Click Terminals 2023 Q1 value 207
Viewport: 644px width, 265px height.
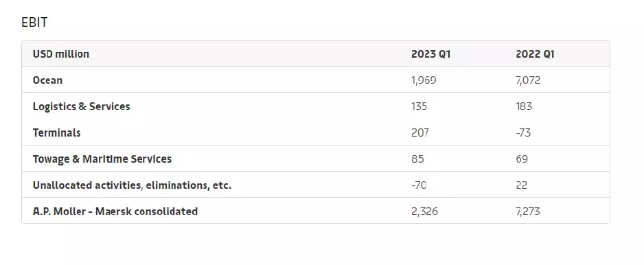pos(420,132)
